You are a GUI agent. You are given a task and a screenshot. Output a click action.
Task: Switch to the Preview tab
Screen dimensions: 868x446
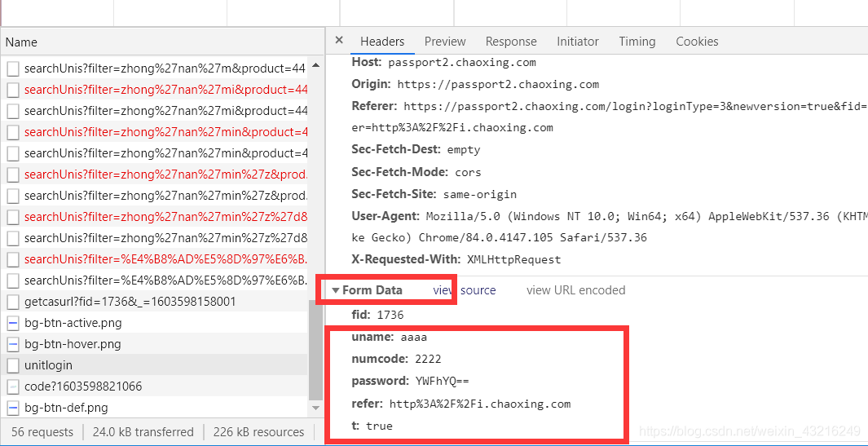445,42
